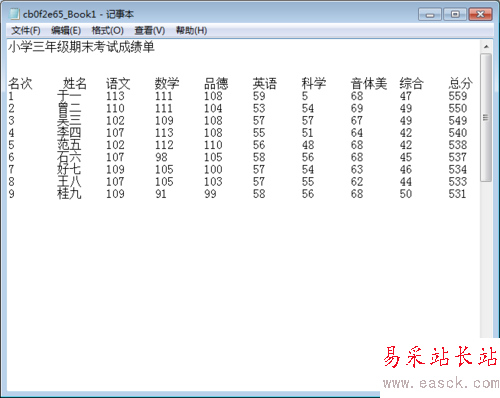Click the 姓名 column header
The height and width of the screenshot is (398, 500).
[75, 84]
